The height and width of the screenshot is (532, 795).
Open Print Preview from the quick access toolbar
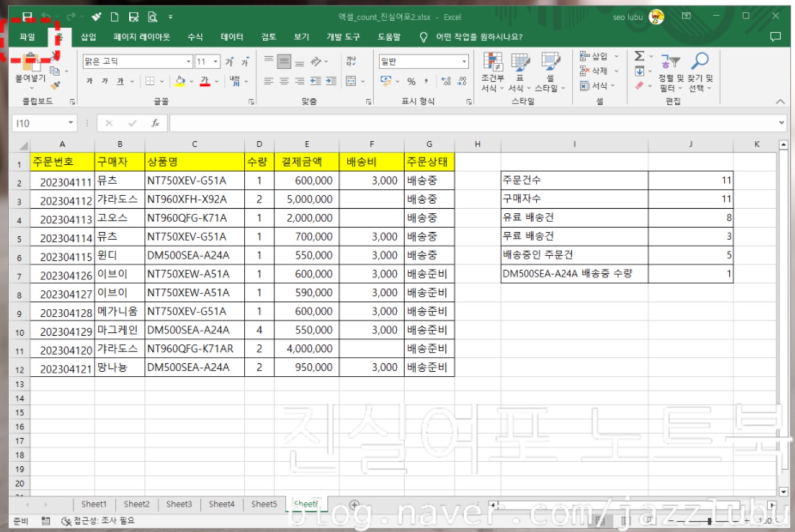pos(152,17)
